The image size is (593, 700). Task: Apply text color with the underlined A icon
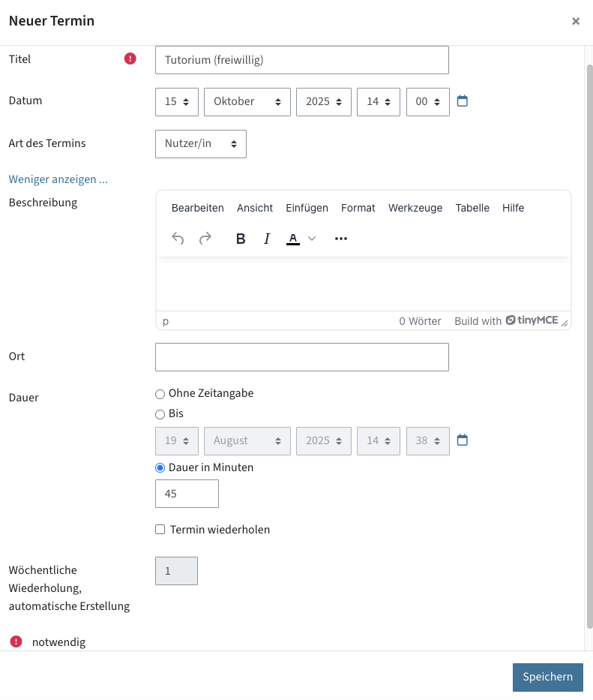[x=292, y=239]
